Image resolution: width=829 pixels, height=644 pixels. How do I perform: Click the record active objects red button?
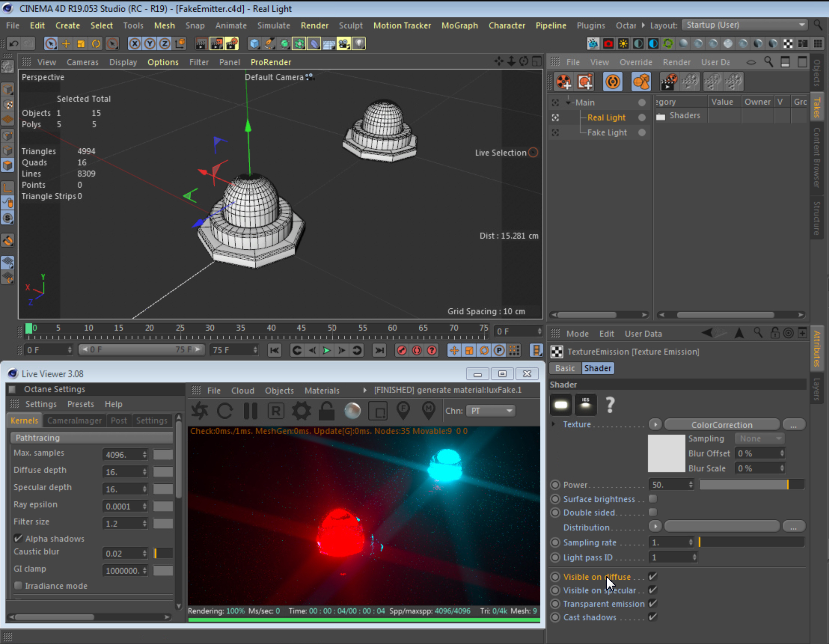click(401, 350)
